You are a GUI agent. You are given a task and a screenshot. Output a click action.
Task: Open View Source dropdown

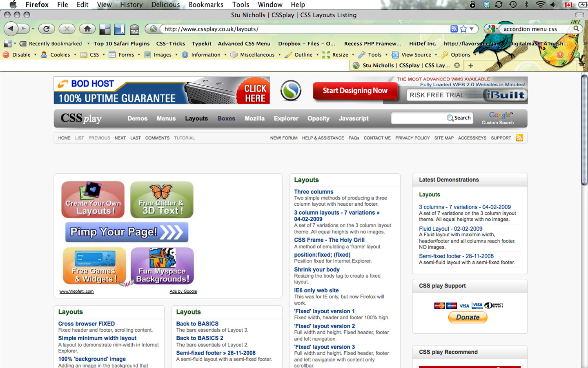point(414,55)
